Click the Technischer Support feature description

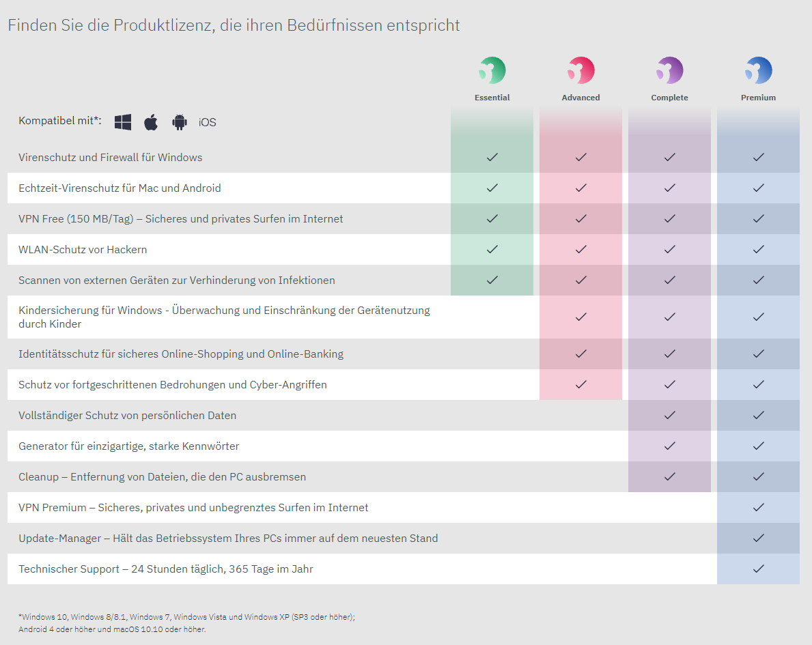[166, 569]
